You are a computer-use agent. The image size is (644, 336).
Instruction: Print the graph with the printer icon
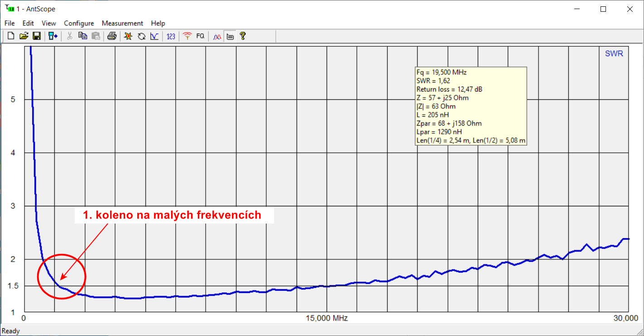coord(112,36)
